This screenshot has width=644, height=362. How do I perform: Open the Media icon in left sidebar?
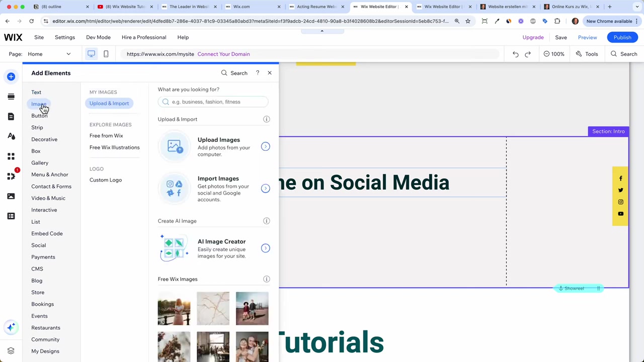click(11, 196)
